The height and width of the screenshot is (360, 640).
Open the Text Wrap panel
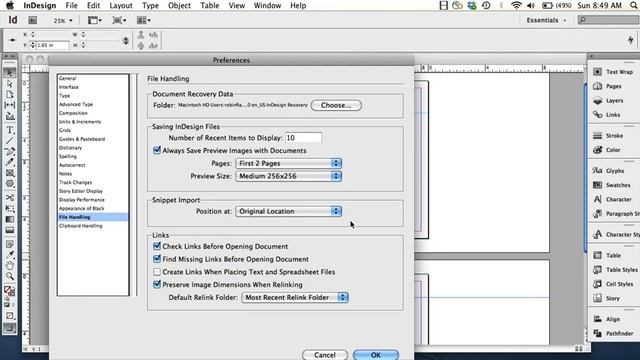coord(613,72)
